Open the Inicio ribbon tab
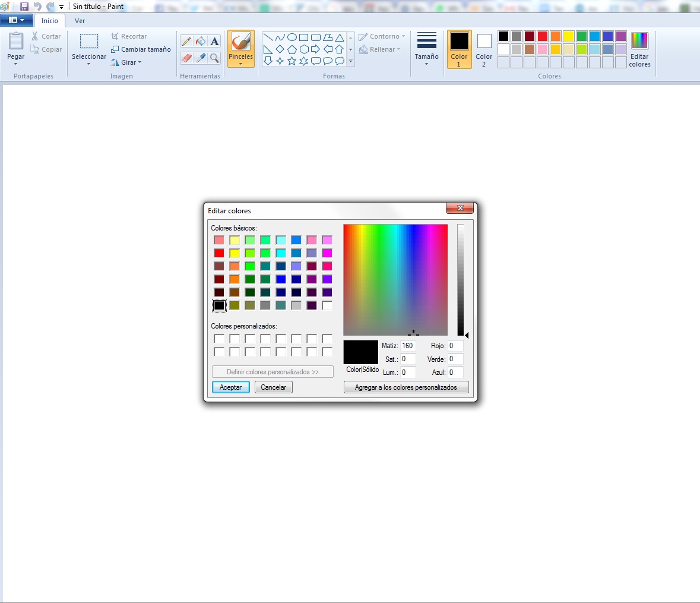This screenshot has height=603, width=700. [50, 21]
